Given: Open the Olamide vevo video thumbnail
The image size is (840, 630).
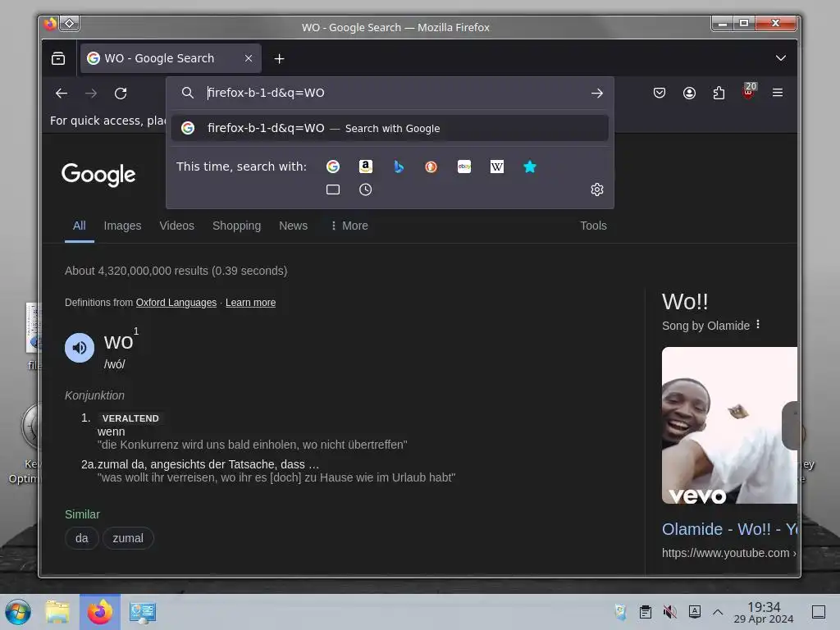Looking at the screenshot, I should (729, 426).
